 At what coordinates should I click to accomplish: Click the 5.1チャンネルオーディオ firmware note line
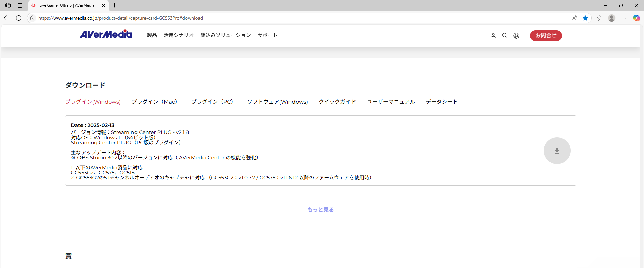point(221,178)
